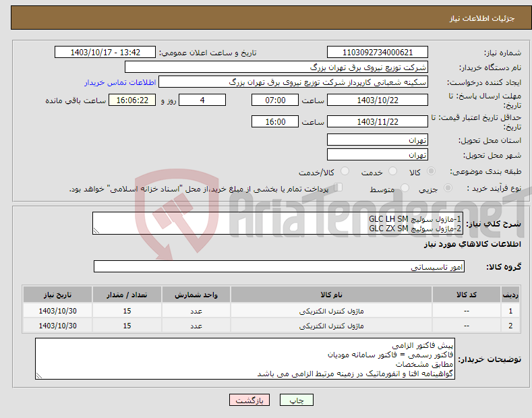This screenshot has width=532, height=418.
Task: Click row 2 quantity 15
Action: coord(127,326)
